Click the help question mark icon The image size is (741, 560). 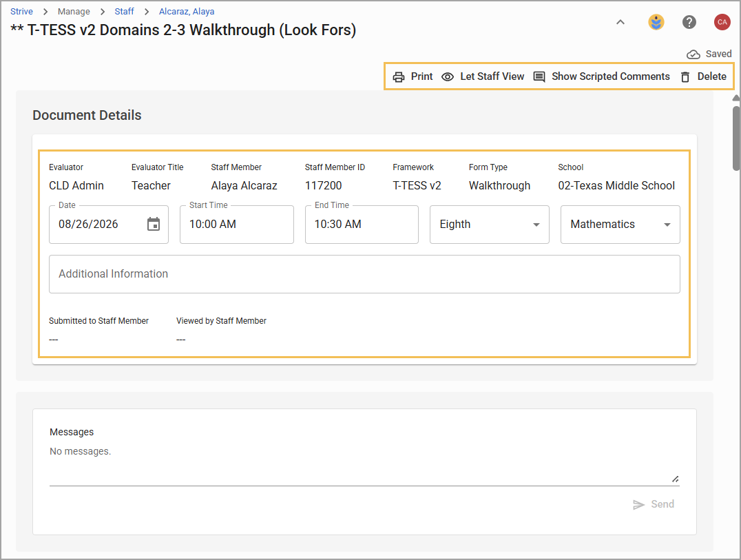point(689,22)
